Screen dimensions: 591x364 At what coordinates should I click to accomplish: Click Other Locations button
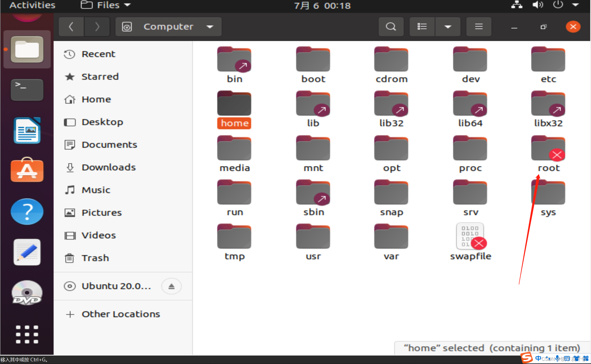point(121,313)
